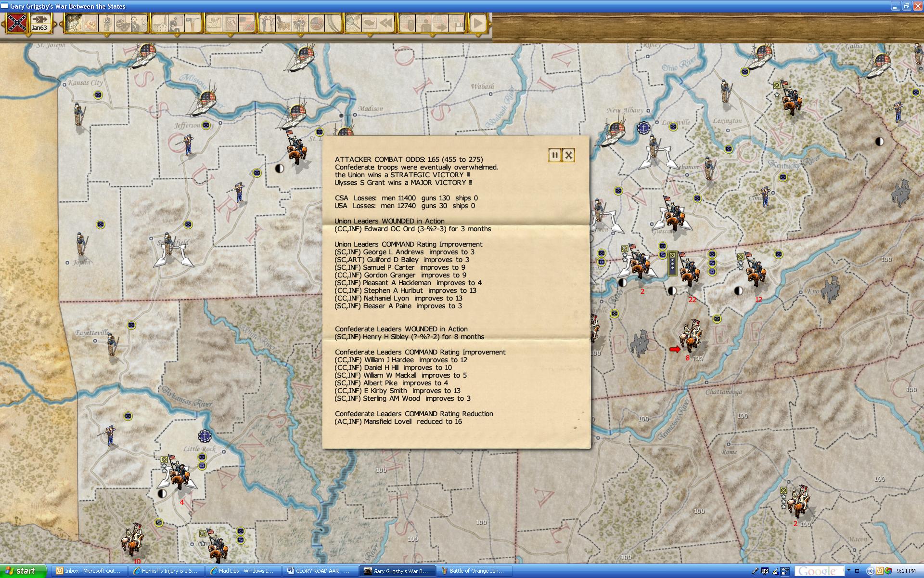Open the map view toolbar icon
924x578 pixels.
[73, 23]
